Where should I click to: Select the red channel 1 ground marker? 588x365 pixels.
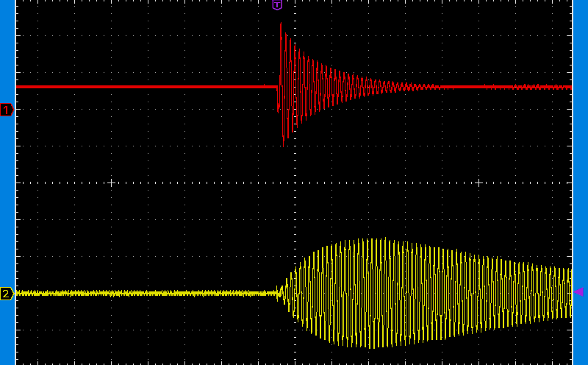point(7,110)
